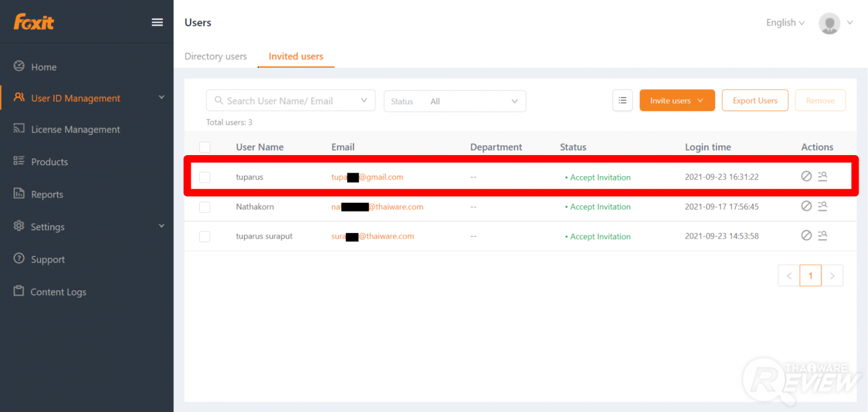The height and width of the screenshot is (412, 868).
Task: Click login time 2021-09-23 14:53:58
Action: (x=722, y=236)
